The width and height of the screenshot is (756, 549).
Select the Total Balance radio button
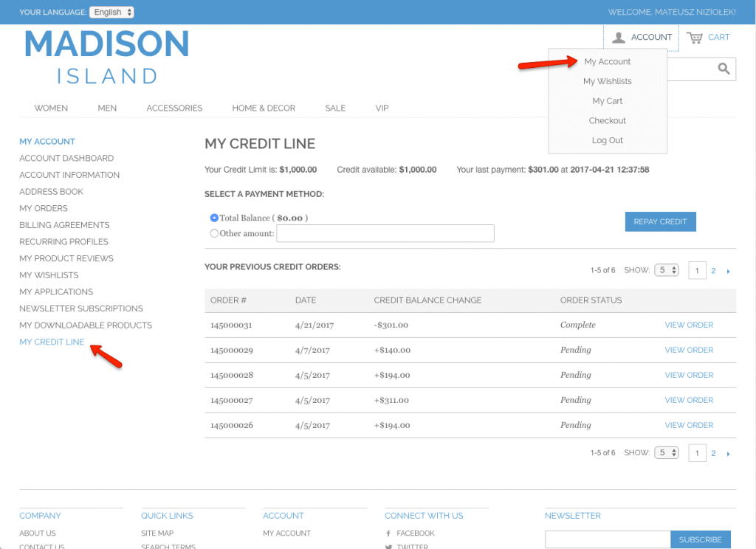[x=214, y=218]
